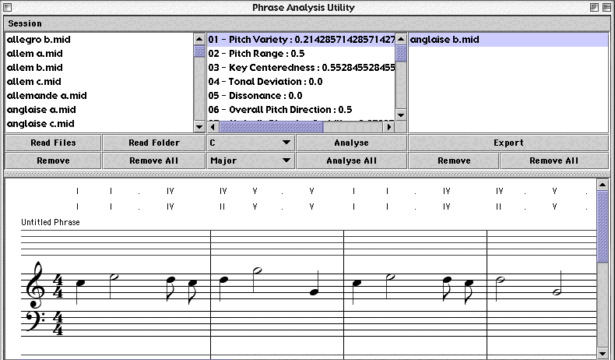Click the file list vertical scrollbar thumb
Viewport: 615px width, 360px height.
click(x=199, y=51)
